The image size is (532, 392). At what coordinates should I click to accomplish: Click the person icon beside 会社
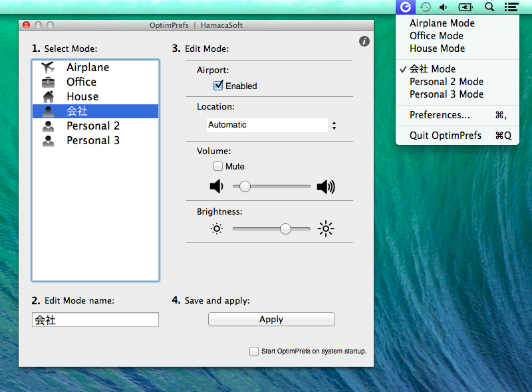pos(48,111)
